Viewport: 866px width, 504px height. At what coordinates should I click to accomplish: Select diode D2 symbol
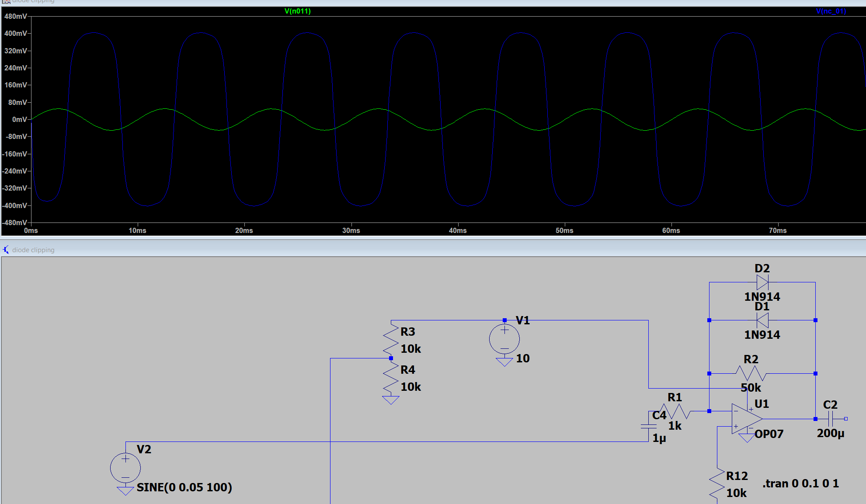[x=762, y=282]
